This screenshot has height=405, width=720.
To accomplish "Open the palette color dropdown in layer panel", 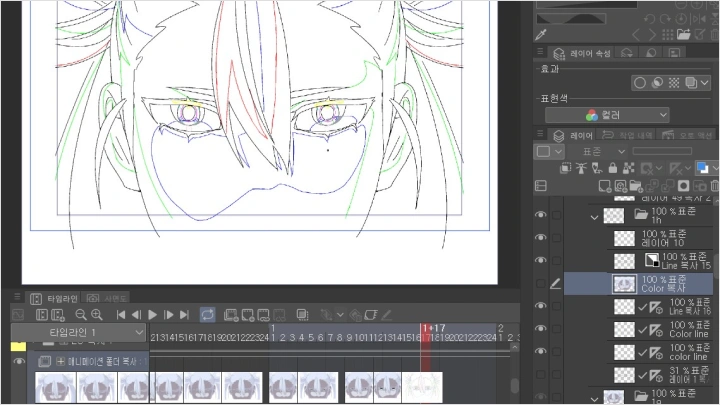I will (549, 152).
